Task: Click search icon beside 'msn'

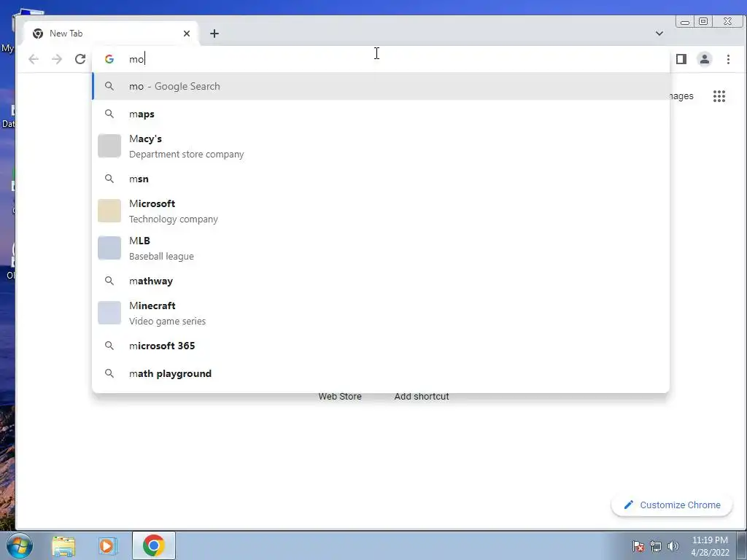Action: [109, 179]
